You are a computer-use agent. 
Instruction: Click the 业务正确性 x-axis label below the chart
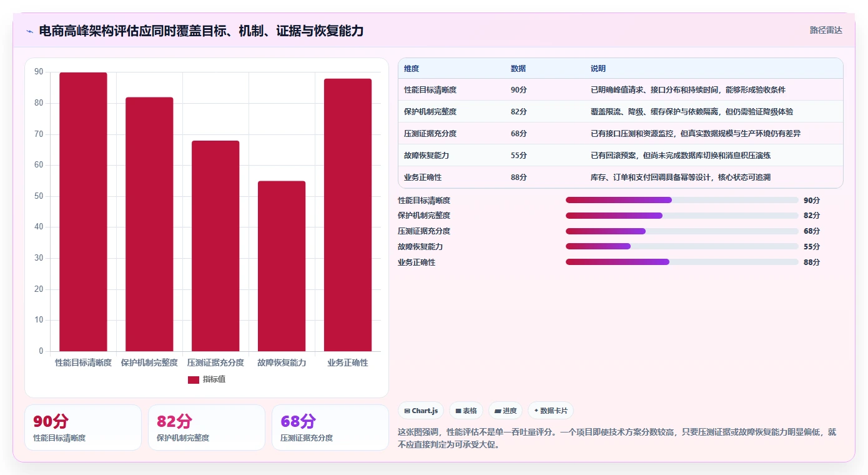[x=348, y=362]
